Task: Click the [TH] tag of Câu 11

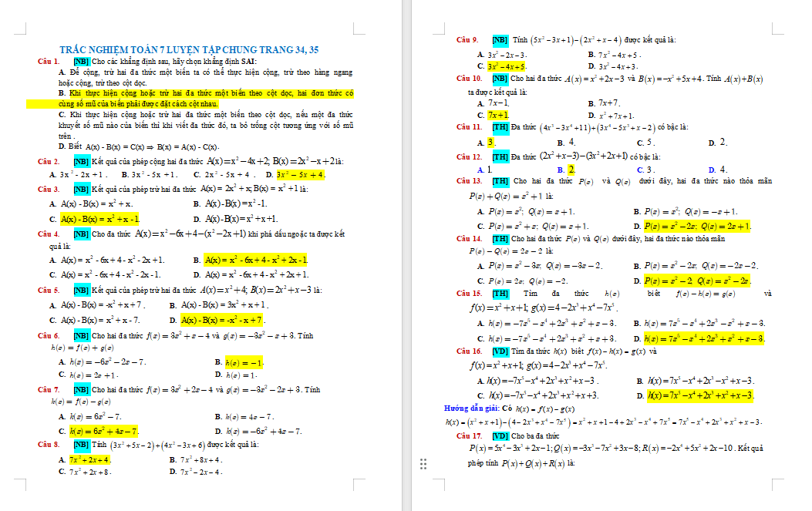Action: (500, 127)
